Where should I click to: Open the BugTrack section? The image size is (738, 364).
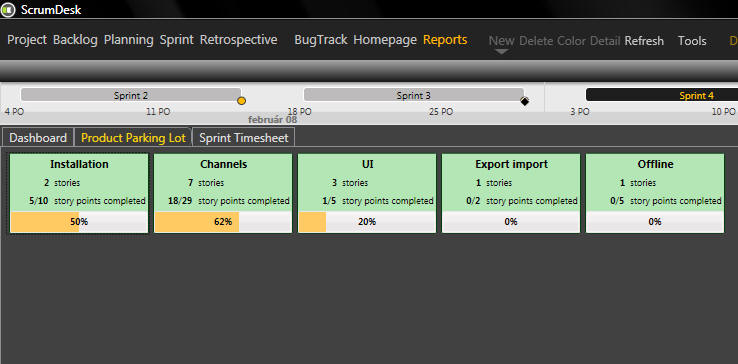(321, 40)
